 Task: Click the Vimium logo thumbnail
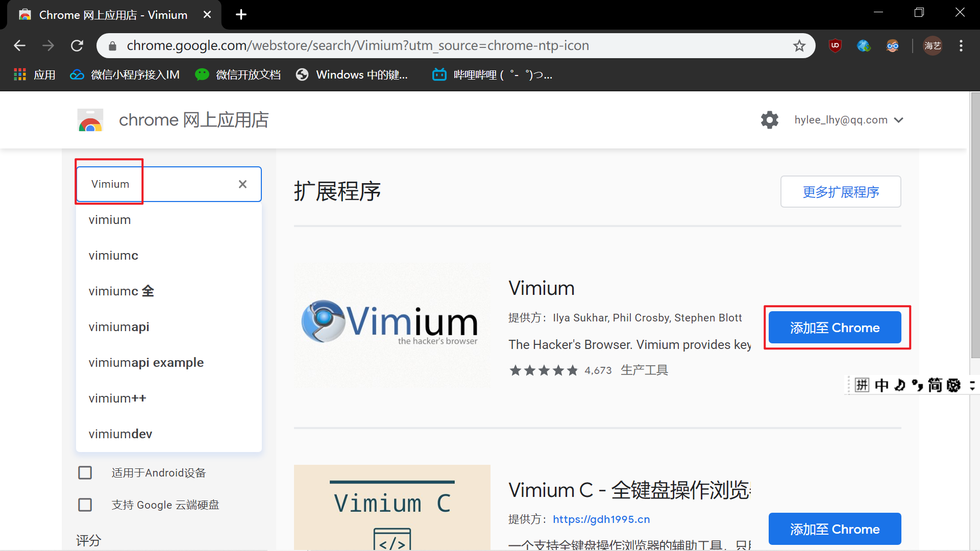click(x=392, y=324)
